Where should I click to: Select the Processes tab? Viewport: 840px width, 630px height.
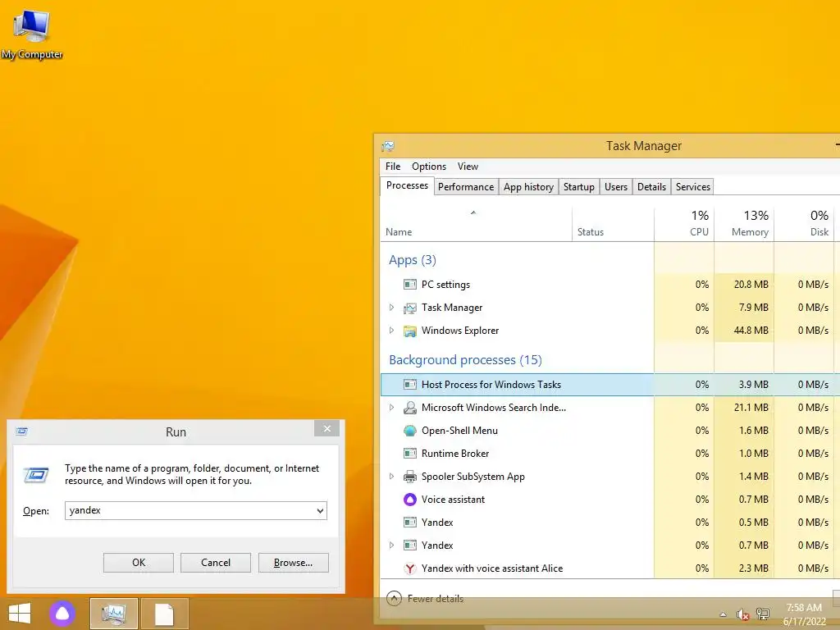407,185
